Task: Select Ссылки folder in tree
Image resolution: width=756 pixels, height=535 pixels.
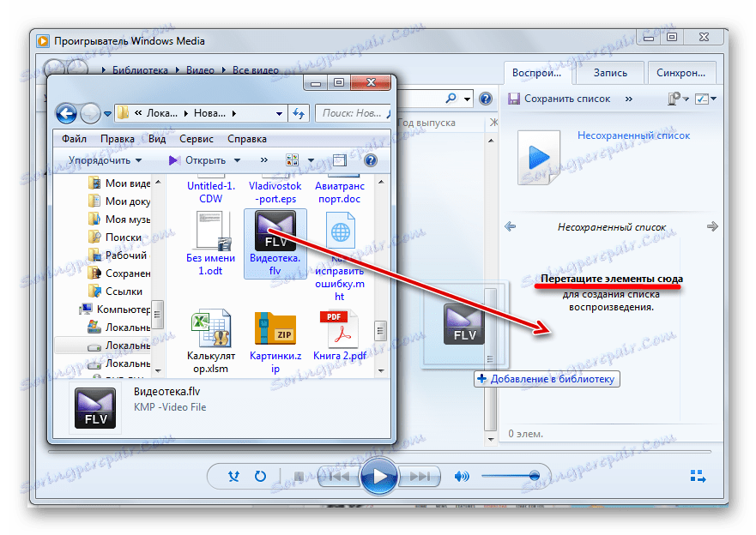Action: pos(116,291)
